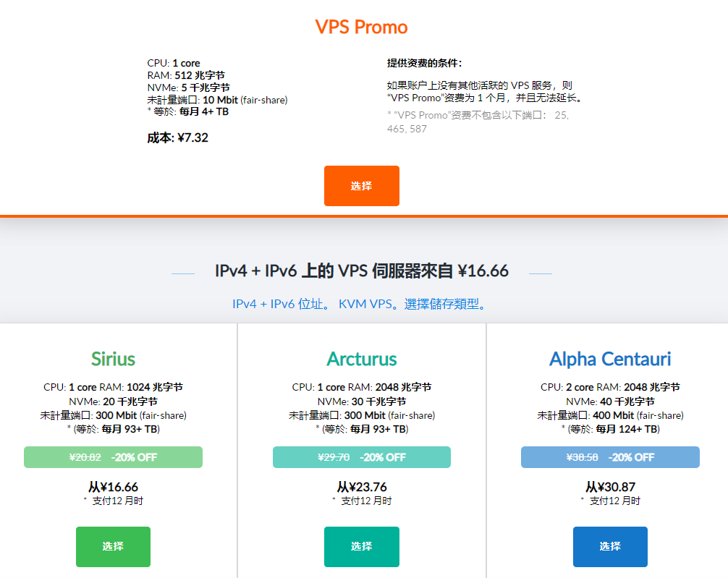The width and height of the screenshot is (728, 578).
Task: Select the Sirius plan with green 选择 button
Action: 113,547
